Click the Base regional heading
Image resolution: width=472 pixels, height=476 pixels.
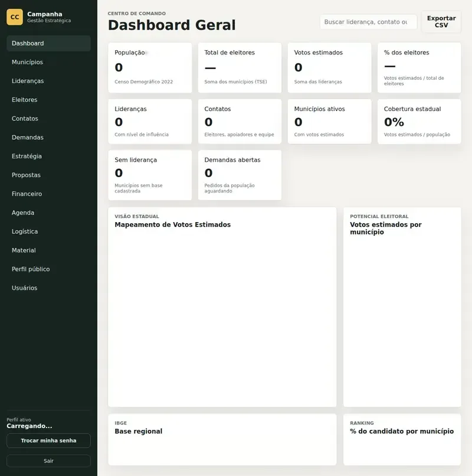138,431
